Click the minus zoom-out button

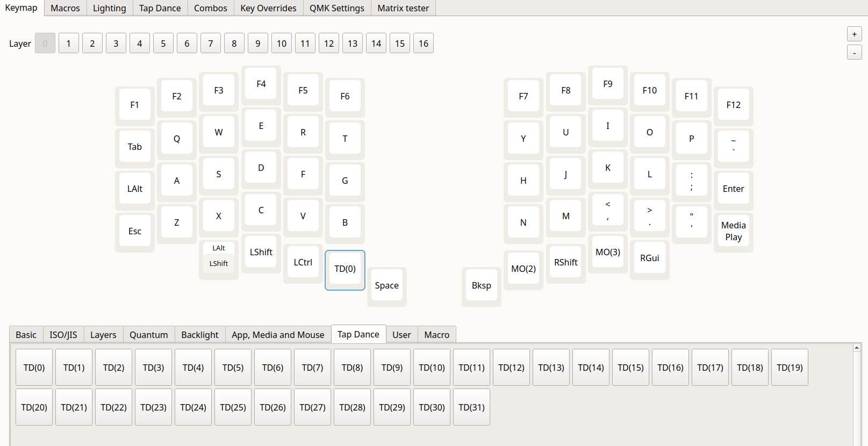coord(854,53)
